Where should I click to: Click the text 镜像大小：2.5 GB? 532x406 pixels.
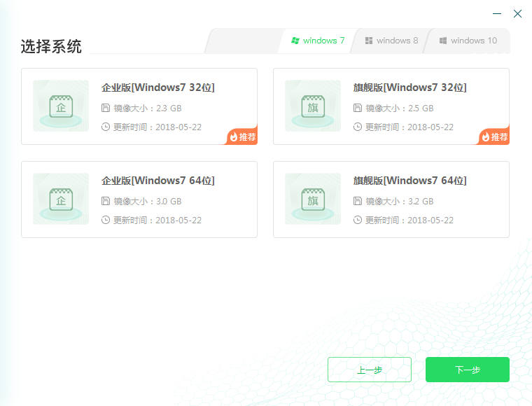400,108
